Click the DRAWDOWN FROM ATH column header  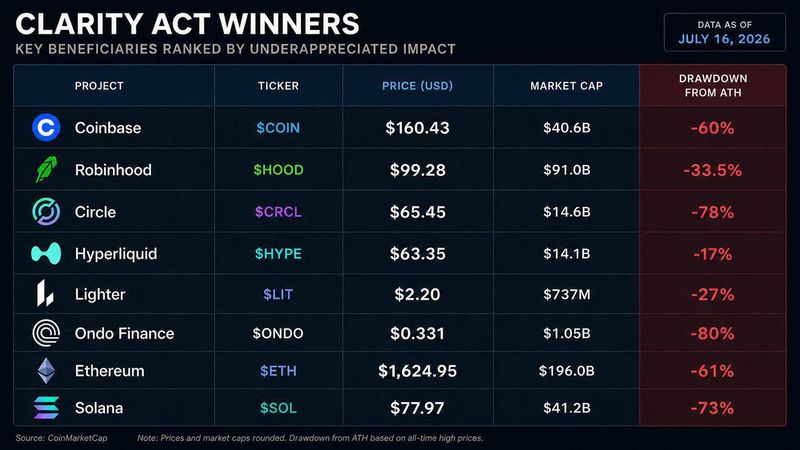pyautogui.click(x=713, y=86)
